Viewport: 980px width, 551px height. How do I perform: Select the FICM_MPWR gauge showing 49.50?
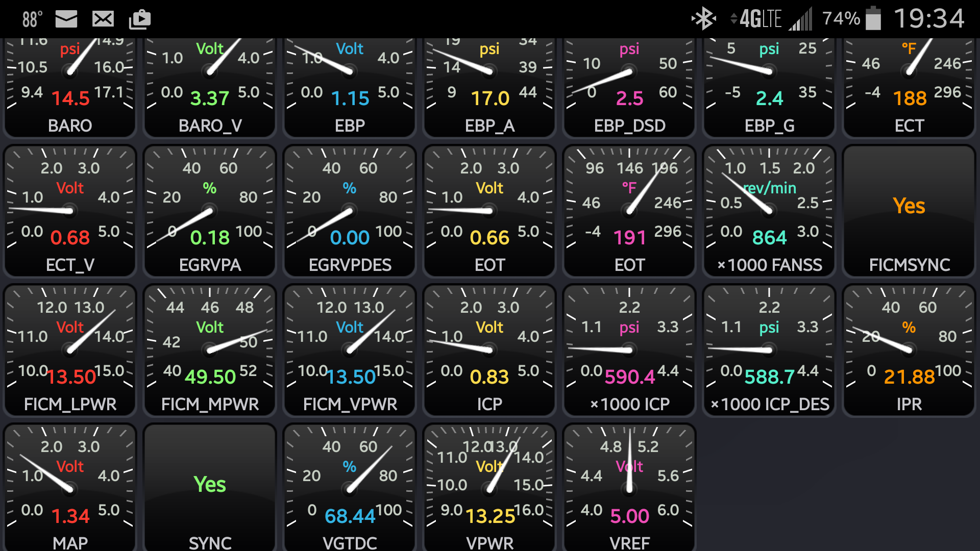(x=209, y=350)
